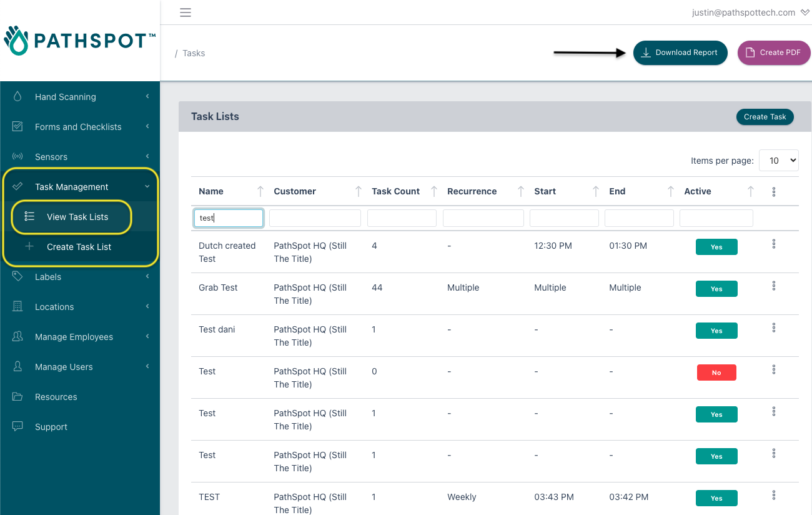Image resolution: width=812 pixels, height=515 pixels.
Task: Click the Resources folder icon
Action: (17, 396)
